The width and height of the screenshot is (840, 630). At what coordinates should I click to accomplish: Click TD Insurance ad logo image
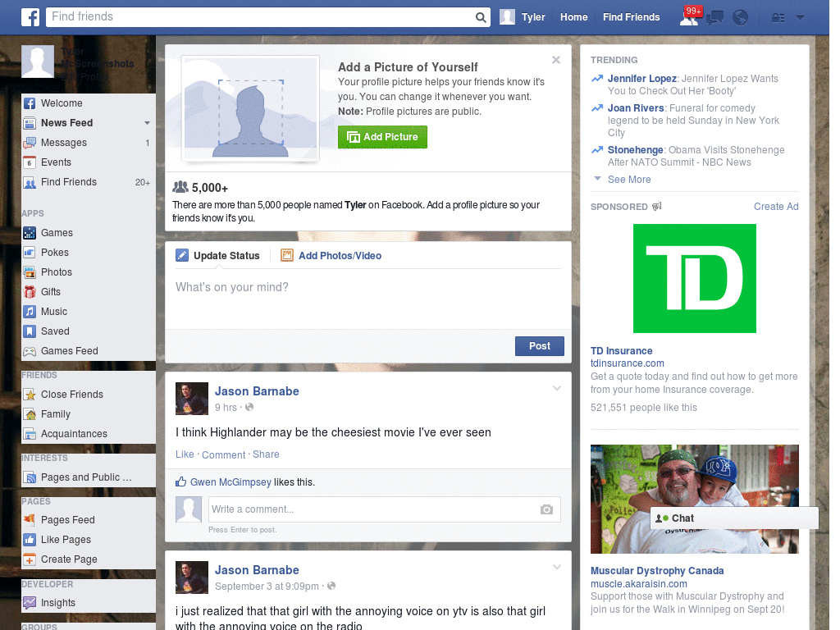694,279
